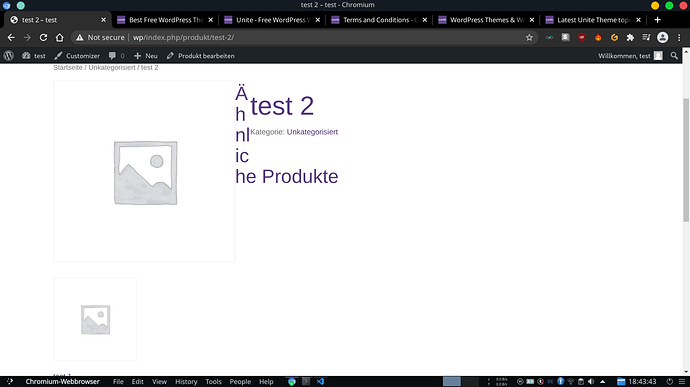Open the + Neu admin bar menu
The height and width of the screenshot is (387, 690).
click(146, 56)
